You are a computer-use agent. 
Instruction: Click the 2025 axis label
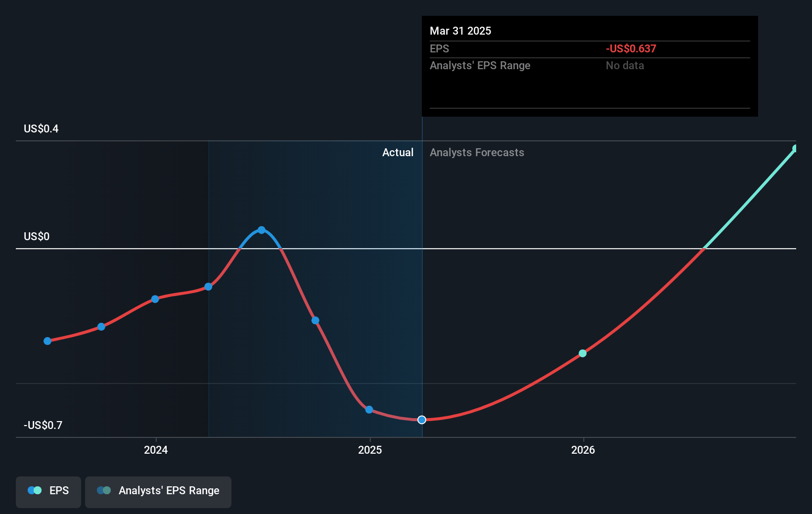tap(370, 450)
